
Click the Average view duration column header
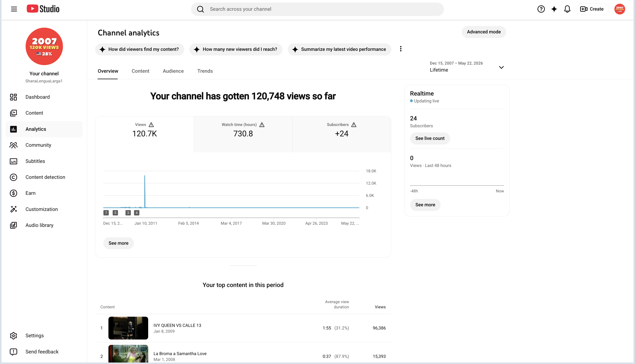(x=337, y=304)
